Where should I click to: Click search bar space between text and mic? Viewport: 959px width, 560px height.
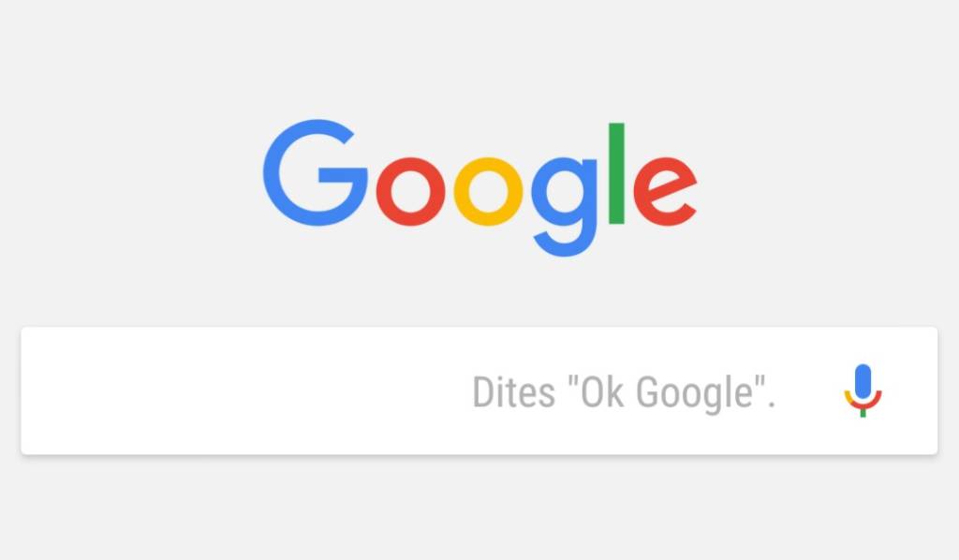click(810, 391)
